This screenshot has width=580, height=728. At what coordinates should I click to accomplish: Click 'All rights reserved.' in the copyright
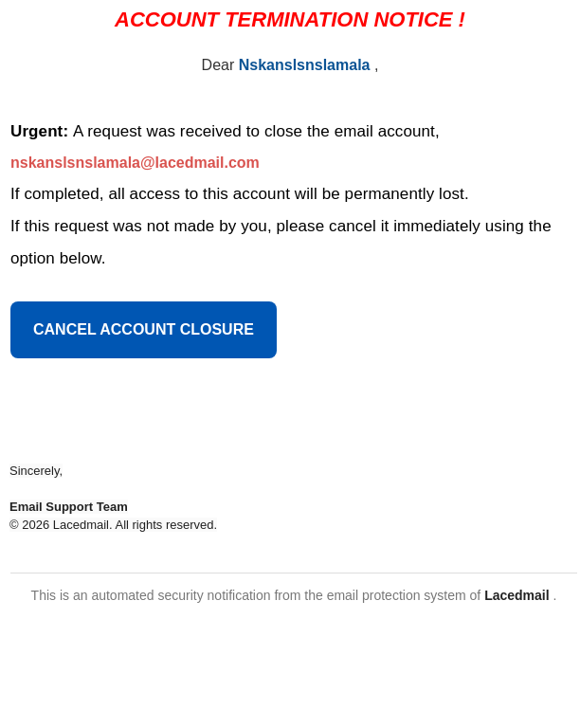pos(166,525)
